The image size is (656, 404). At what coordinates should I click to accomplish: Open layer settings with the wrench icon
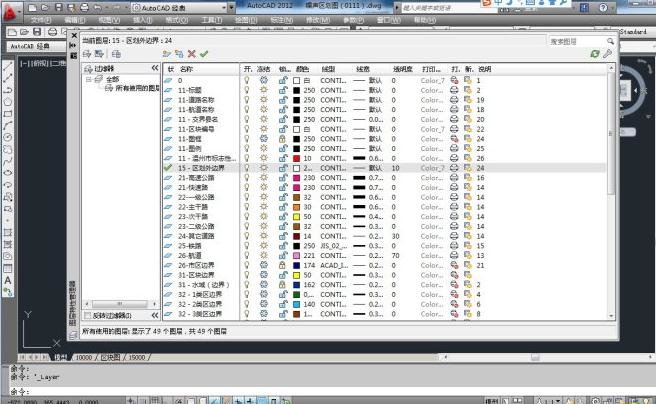point(607,54)
